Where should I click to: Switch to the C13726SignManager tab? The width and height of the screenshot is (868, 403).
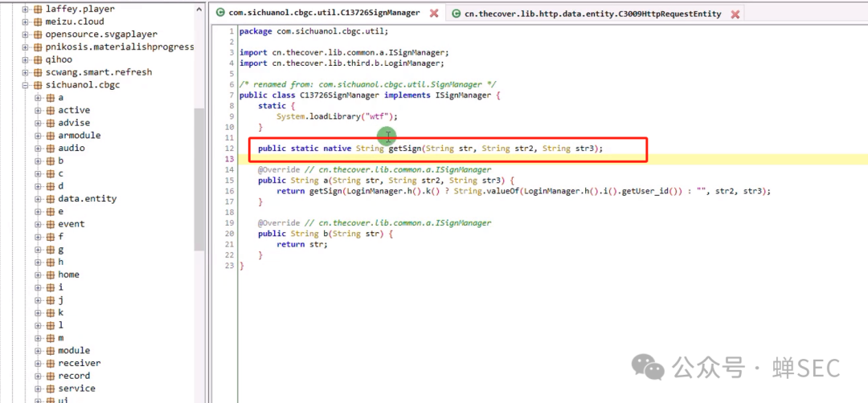[325, 13]
